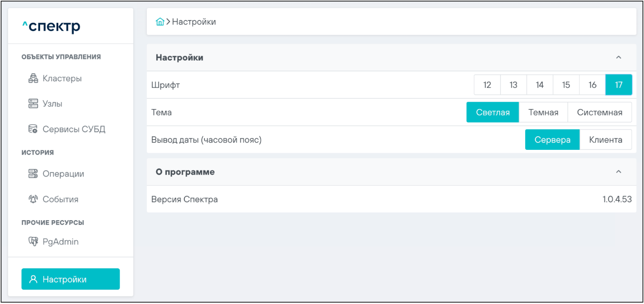
Task: Switch theme to Темная
Action: click(x=543, y=112)
